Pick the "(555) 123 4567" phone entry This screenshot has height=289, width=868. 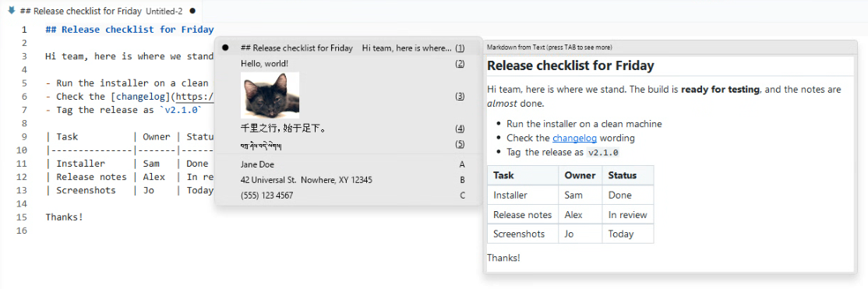pyautogui.click(x=348, y=196)
